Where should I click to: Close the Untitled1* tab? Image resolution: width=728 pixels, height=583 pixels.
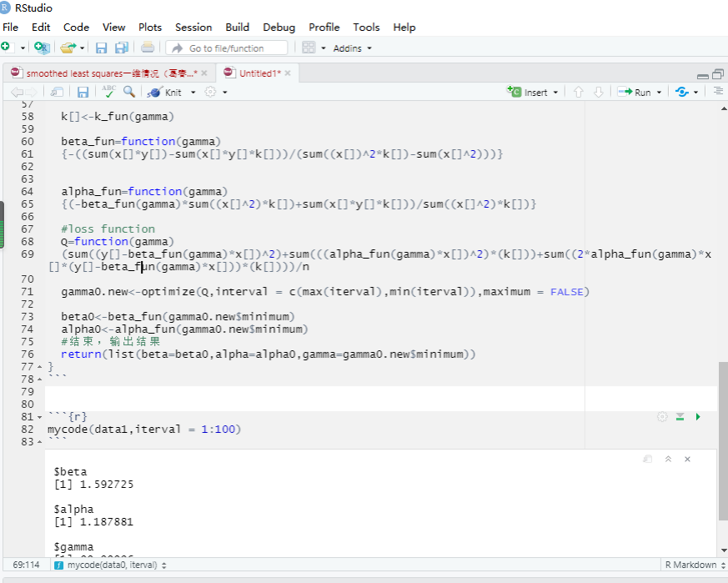point(288,73)
